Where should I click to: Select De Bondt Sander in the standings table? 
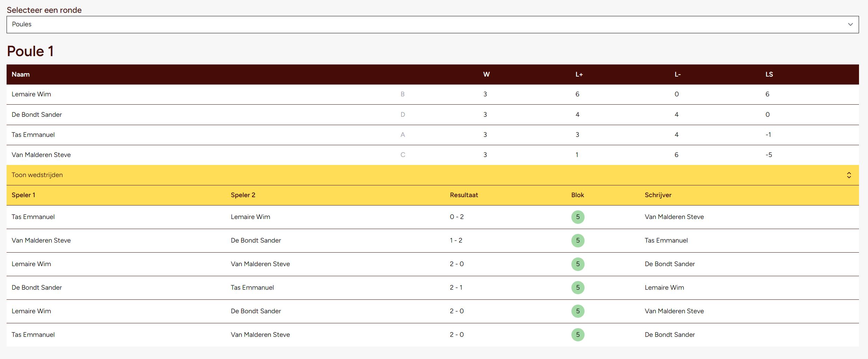pos(37,115)
